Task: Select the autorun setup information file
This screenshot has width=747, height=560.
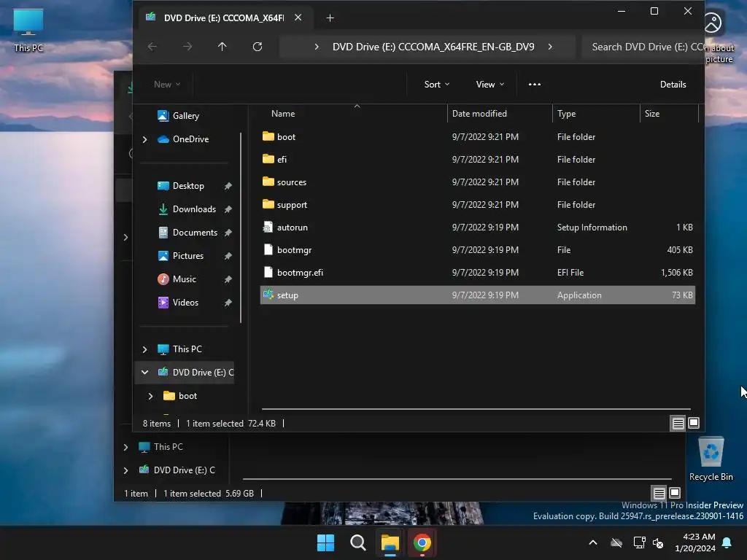Action: 477,227
